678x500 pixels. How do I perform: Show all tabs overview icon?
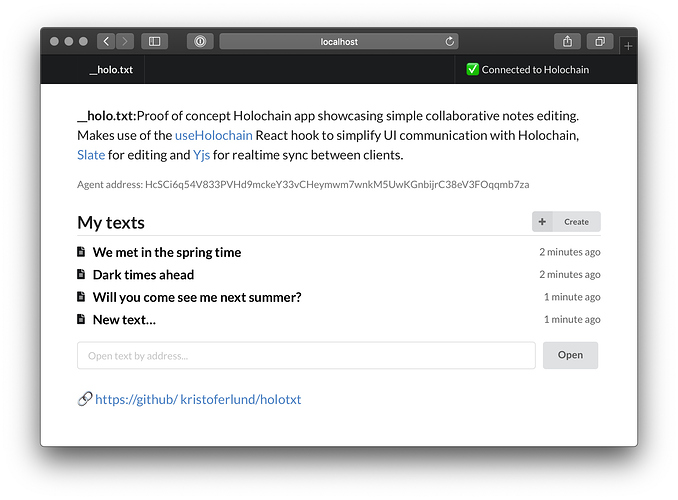coord(600,42)
